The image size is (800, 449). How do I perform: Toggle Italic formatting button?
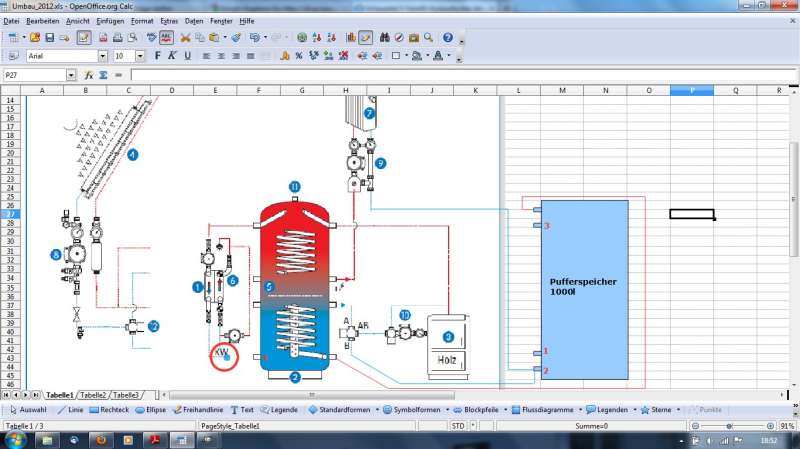click(x=172, y=56)
